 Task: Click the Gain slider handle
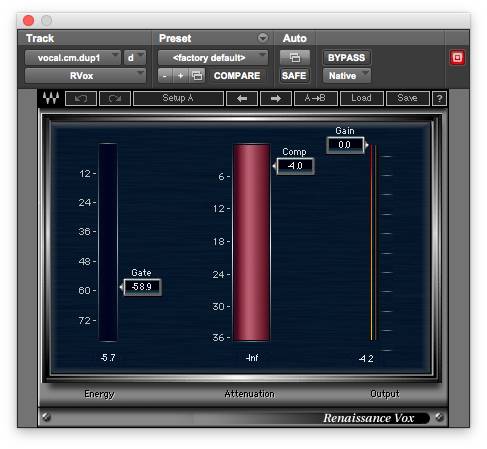366,145
